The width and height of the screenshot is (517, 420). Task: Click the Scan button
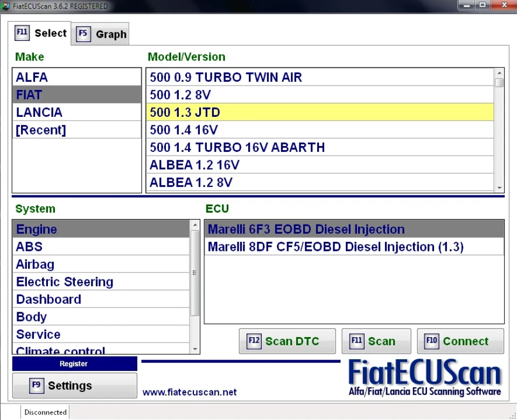pyautogui.click(x=376, y=341)
